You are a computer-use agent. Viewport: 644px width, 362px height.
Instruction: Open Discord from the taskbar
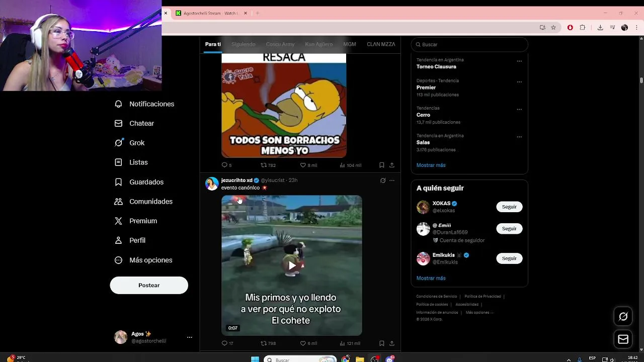coord(390,359)
